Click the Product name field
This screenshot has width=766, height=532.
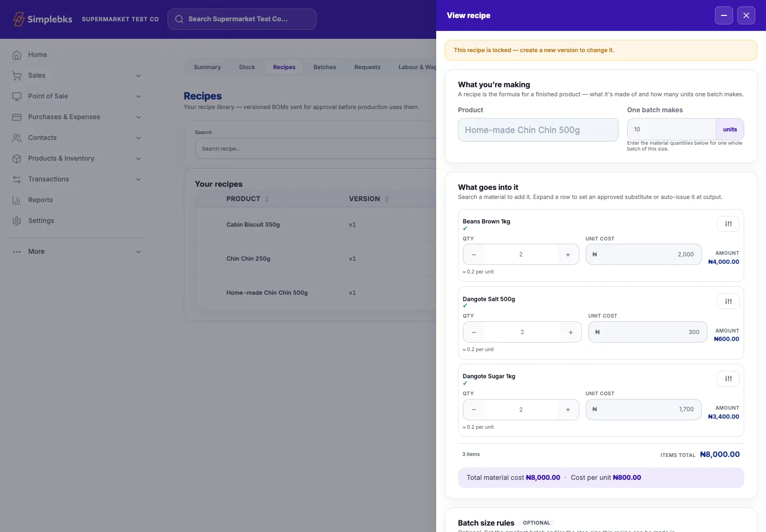click(538, 130)
